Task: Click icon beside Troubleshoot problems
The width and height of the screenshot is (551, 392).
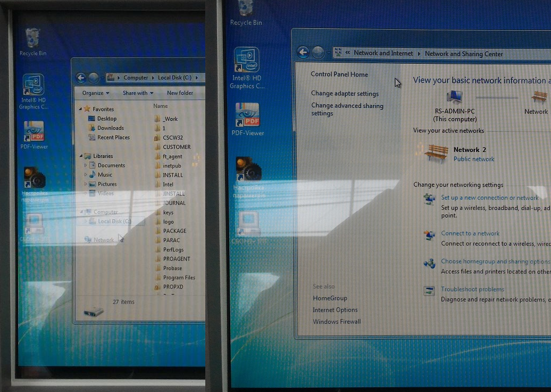Action: tap(429, 291)
